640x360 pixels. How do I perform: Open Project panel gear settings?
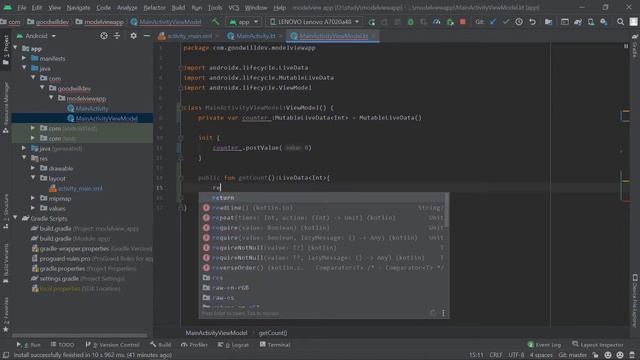[133, 36]
